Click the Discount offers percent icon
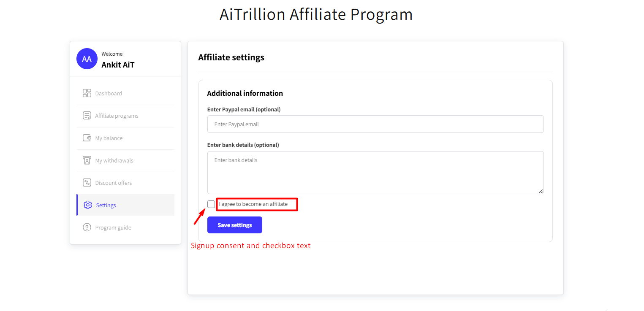Viewport: 644px width, 311px height. (x=87, y=183)
